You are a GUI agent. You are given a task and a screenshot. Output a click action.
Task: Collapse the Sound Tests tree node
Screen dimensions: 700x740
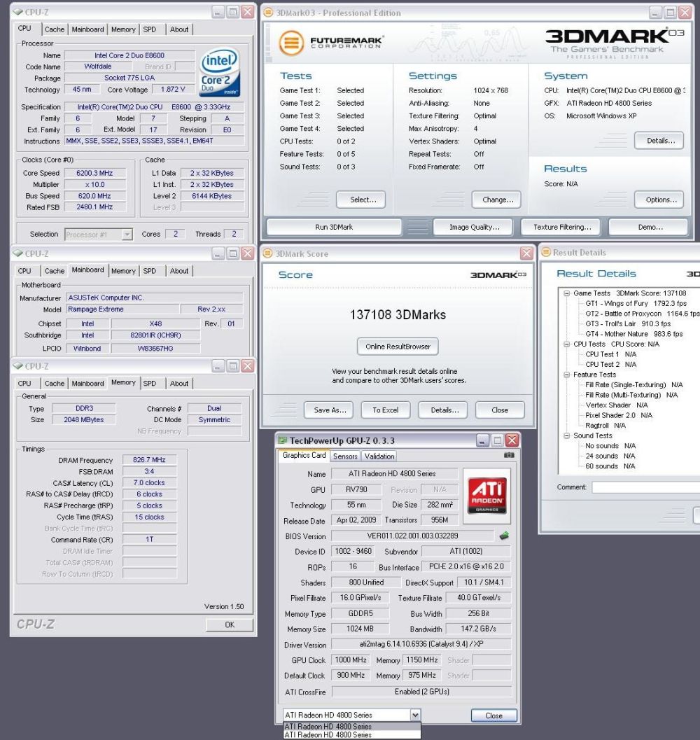tap(566, 435)
